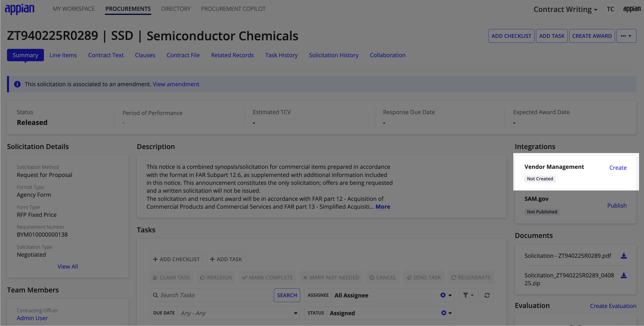This screenshot has width=644, height=326.
Task: Open the TC user avatar menu
Action: point(610,9)
